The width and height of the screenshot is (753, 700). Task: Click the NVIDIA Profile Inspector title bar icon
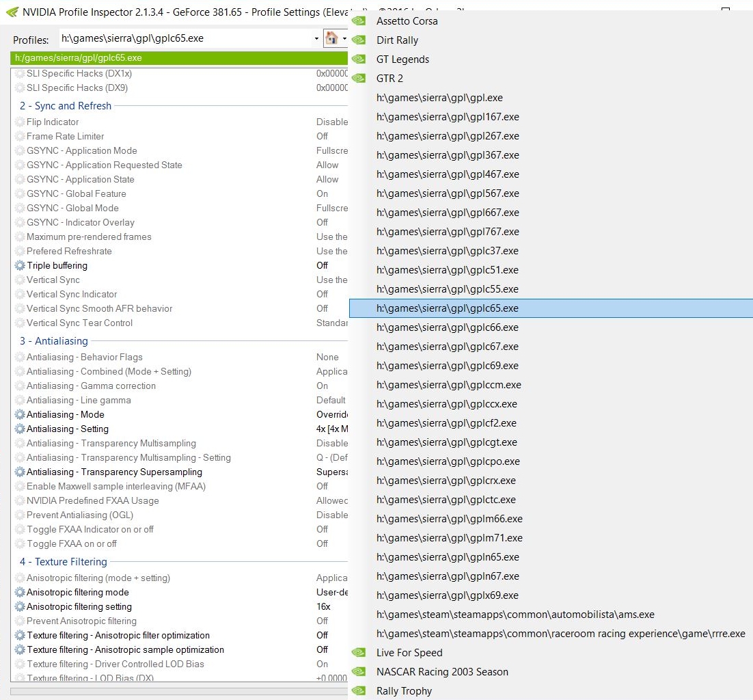point(12,12)
